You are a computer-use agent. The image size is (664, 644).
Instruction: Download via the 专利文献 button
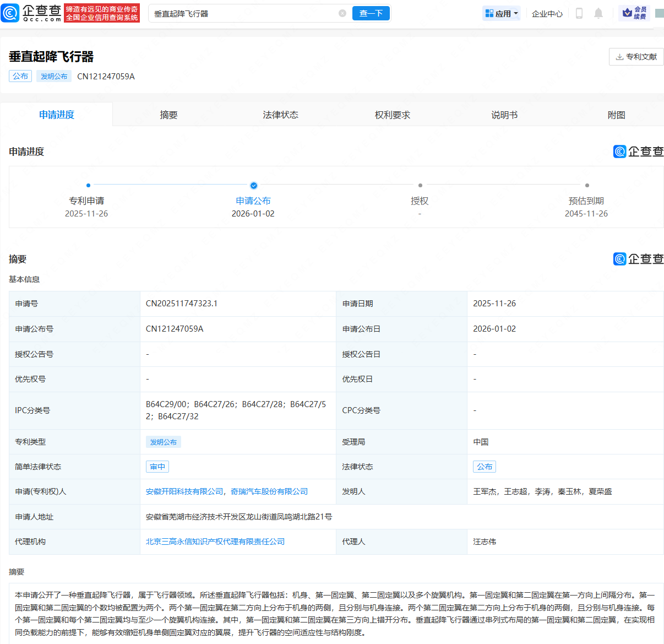(636, 57)
